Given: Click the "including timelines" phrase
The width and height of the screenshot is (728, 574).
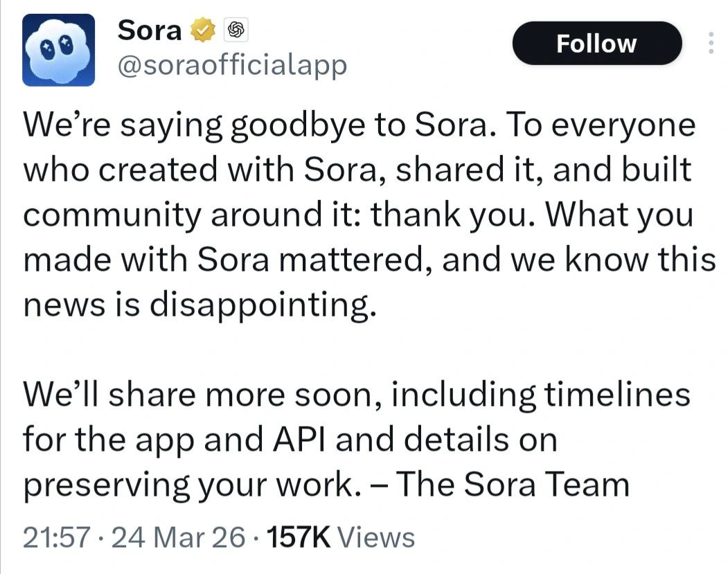Looking at the screenshot, I should (540, 395).
